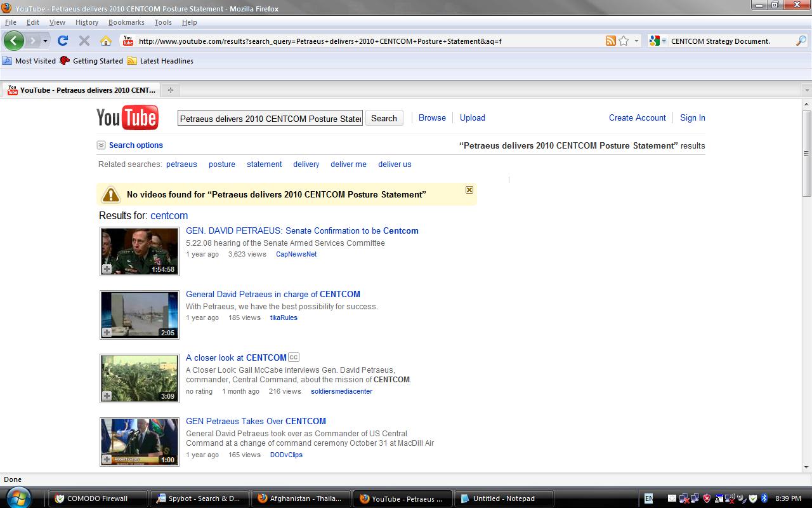Open the back/forward history dropdown arrow
The width and height of the screenshot is (812, 508).
(45, 41)
